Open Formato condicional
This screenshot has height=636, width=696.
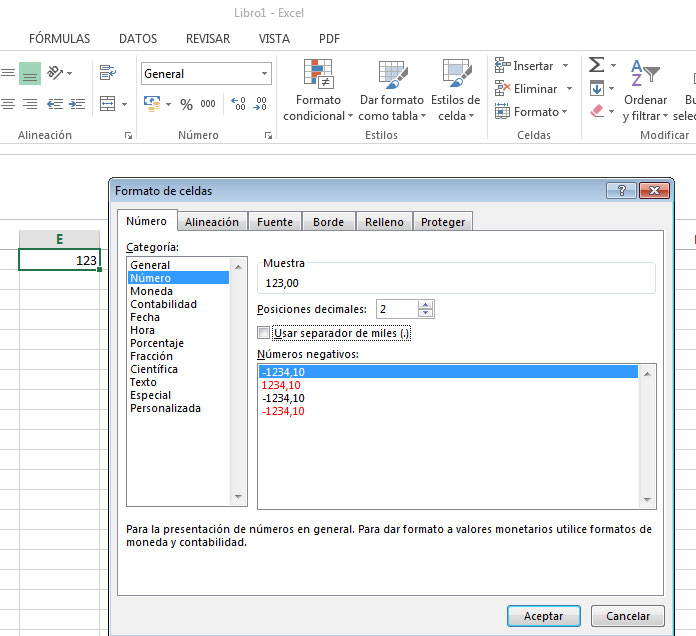pyautogui.click(x=318, y=91)
